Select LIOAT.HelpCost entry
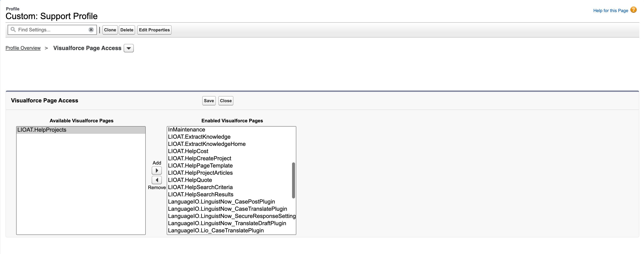The image size is (644, 254). tap(230, 151)
